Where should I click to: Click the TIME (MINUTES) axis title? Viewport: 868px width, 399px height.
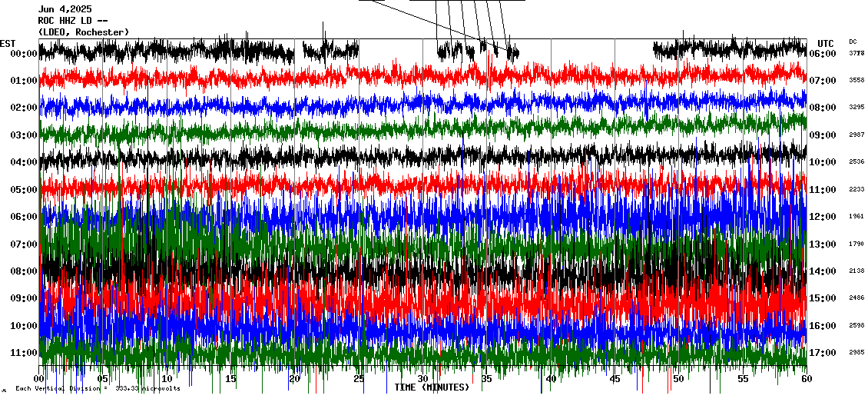(x=432, y=387)
